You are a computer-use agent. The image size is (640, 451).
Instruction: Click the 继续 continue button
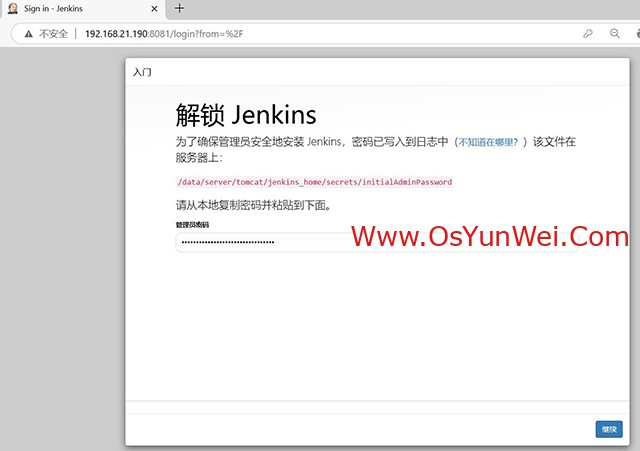pos(609,429)
